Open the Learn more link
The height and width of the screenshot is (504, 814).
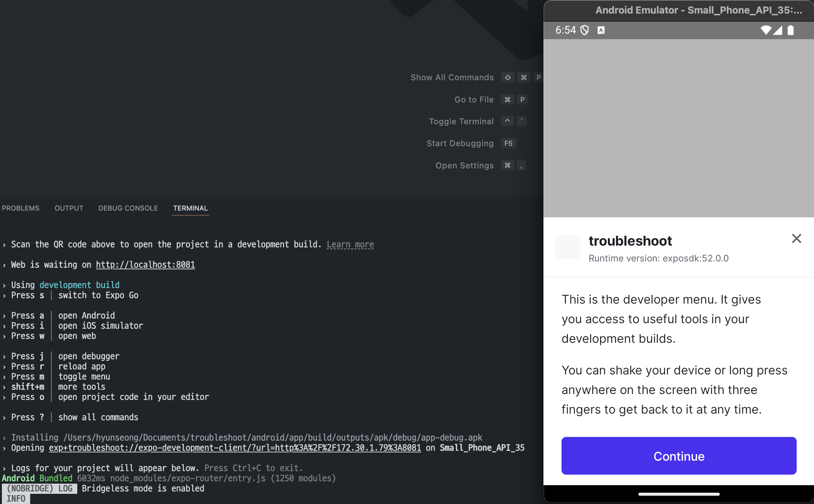(x=350, y=244)
